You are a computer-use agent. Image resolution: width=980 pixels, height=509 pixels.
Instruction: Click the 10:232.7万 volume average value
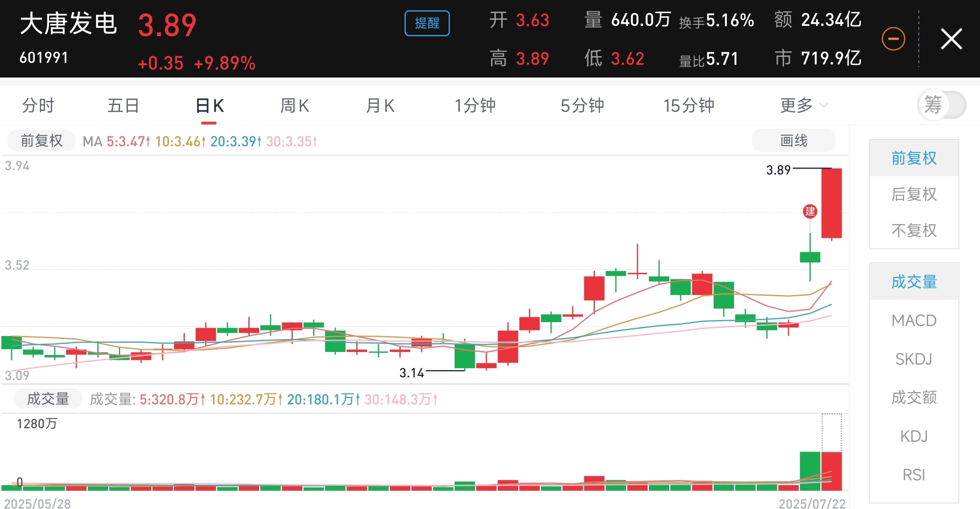pyautogui.click(x=246, y=399)
